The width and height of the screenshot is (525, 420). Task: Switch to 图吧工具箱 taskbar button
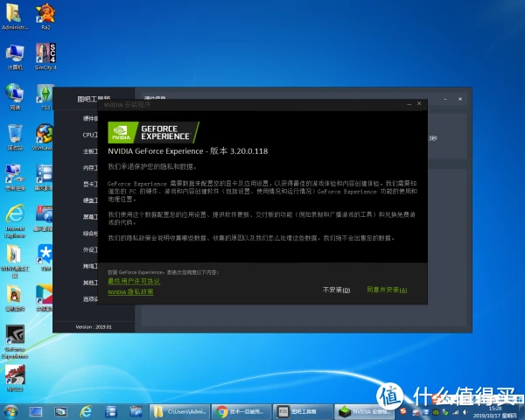(x=303, y=411)
